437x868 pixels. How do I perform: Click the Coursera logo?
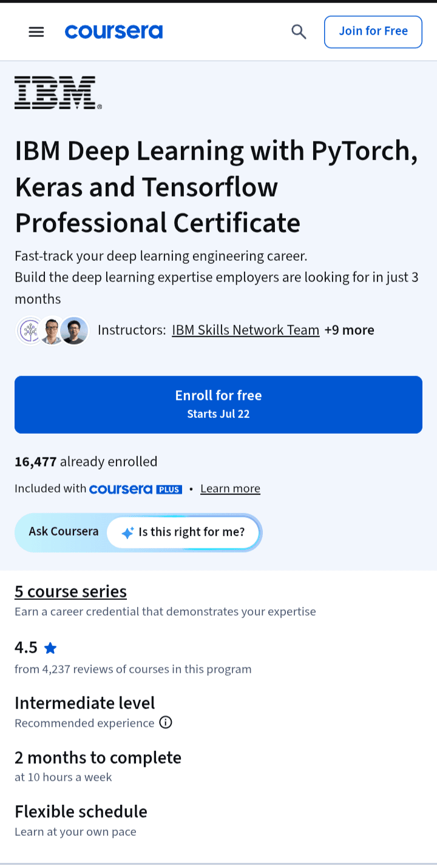click(113, 32)
